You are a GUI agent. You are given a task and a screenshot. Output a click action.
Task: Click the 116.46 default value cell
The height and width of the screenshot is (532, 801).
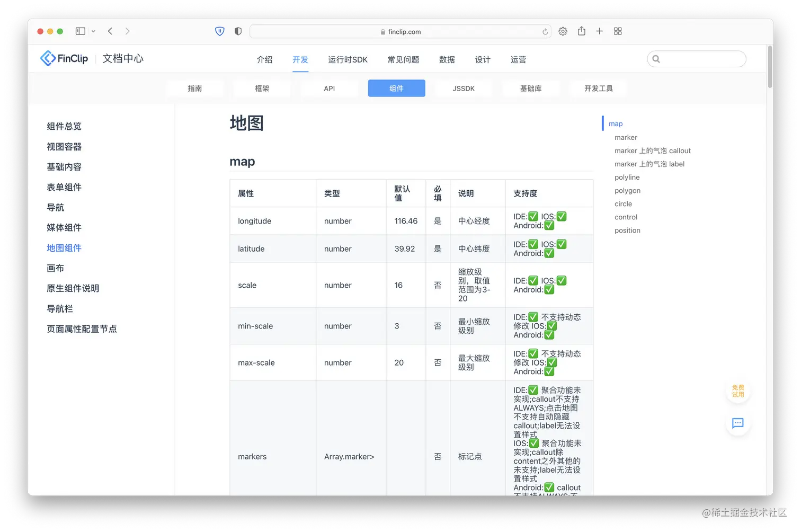[x=406, y=221]
